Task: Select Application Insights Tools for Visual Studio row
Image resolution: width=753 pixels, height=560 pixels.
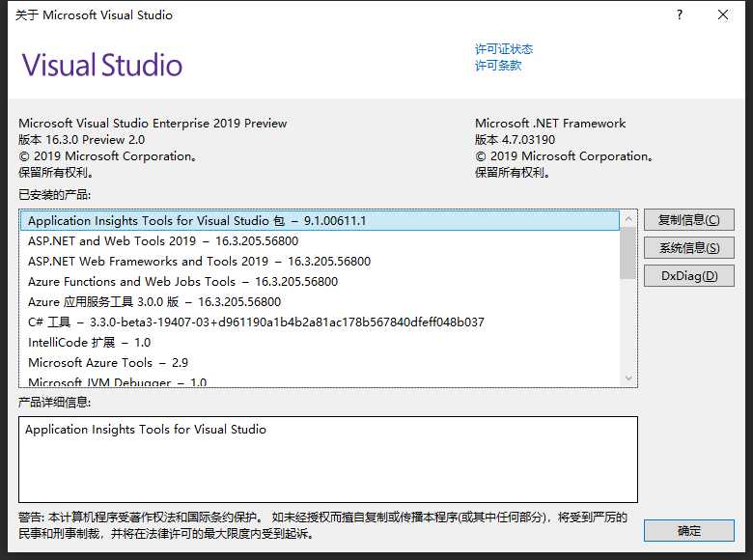Action: pyautogui.click(x=320, y=221)
